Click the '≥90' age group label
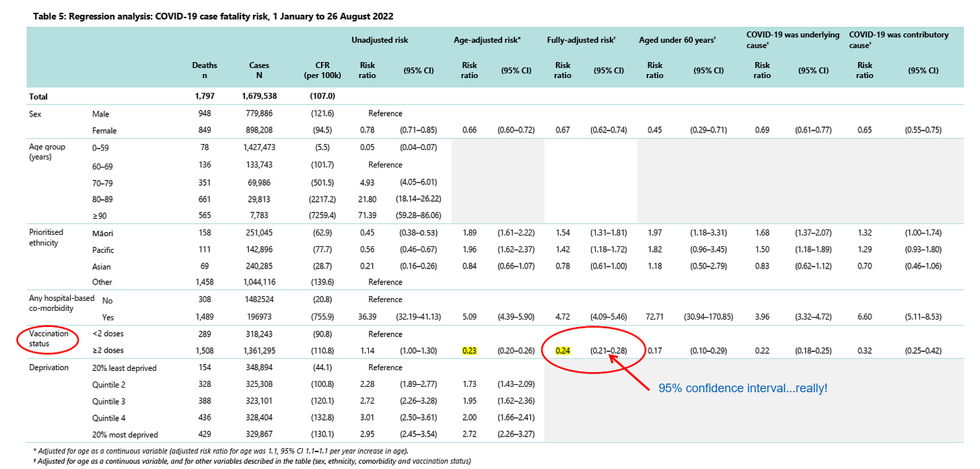The height and width of the screenshot is (469, 980). click(x=100, y=216)
